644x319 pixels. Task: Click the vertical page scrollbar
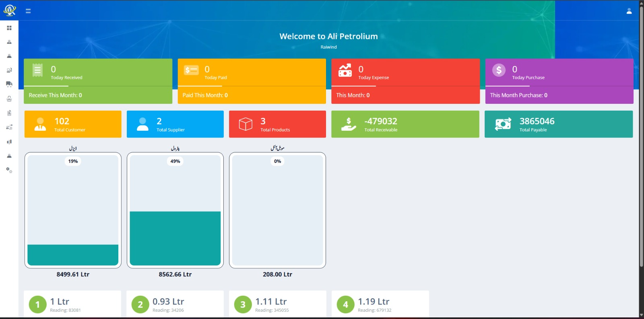tap(641, 137)
